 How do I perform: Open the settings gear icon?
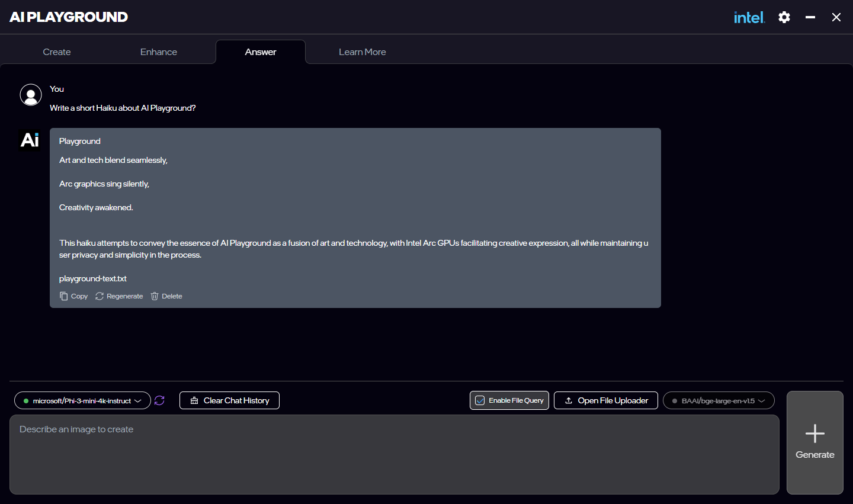(x=784, y=17)
